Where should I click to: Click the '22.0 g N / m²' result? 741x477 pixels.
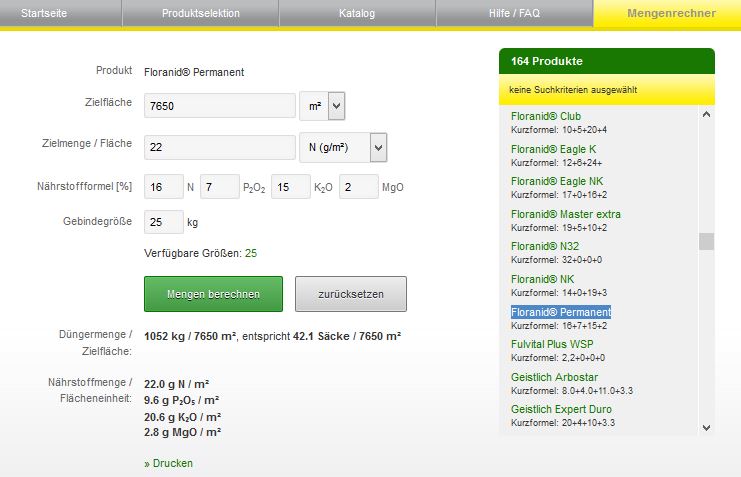176,384
